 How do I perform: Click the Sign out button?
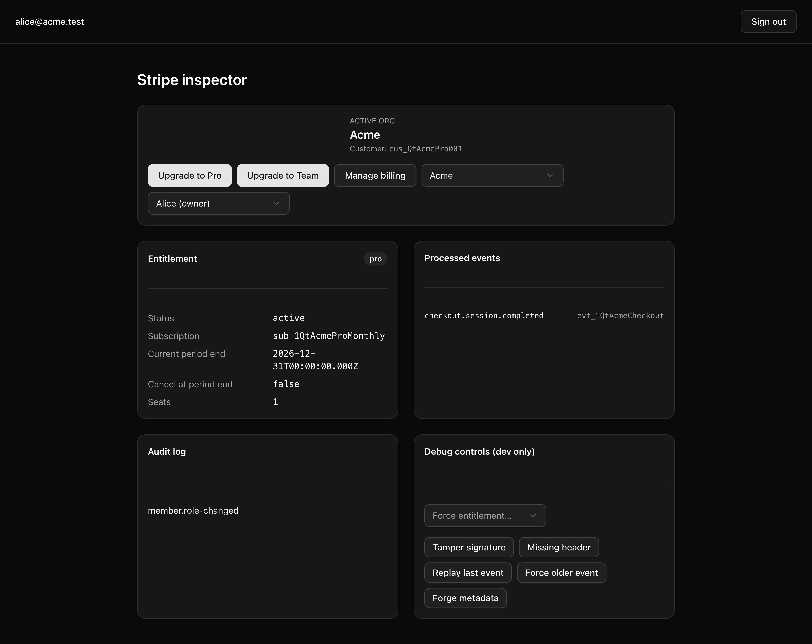point(768,21)
